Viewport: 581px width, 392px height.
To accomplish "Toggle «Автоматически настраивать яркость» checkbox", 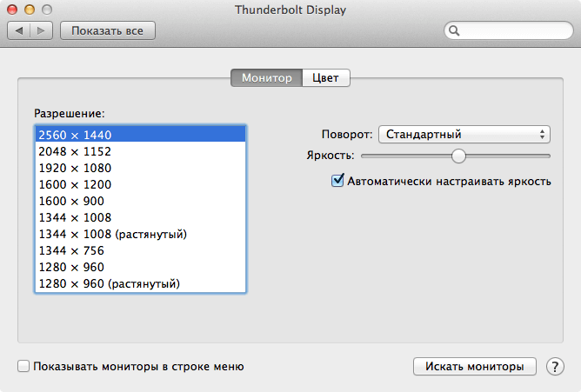I will point(337,181).
